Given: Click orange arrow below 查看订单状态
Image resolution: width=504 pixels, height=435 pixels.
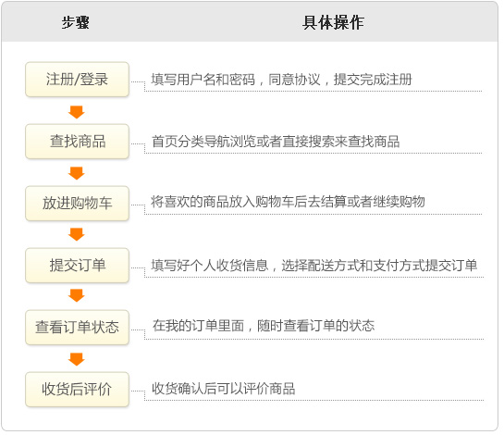Looking at the screenshot, I should point(77,359).
